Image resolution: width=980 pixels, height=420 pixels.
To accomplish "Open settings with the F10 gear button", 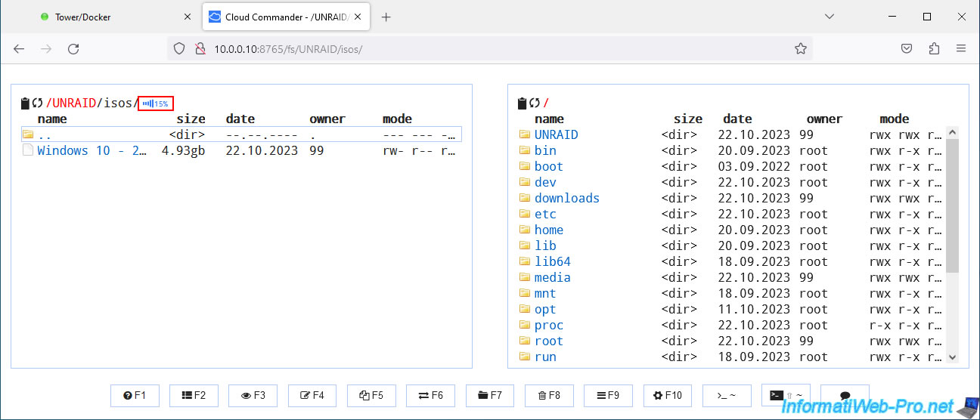I will (x=667, y=395).
